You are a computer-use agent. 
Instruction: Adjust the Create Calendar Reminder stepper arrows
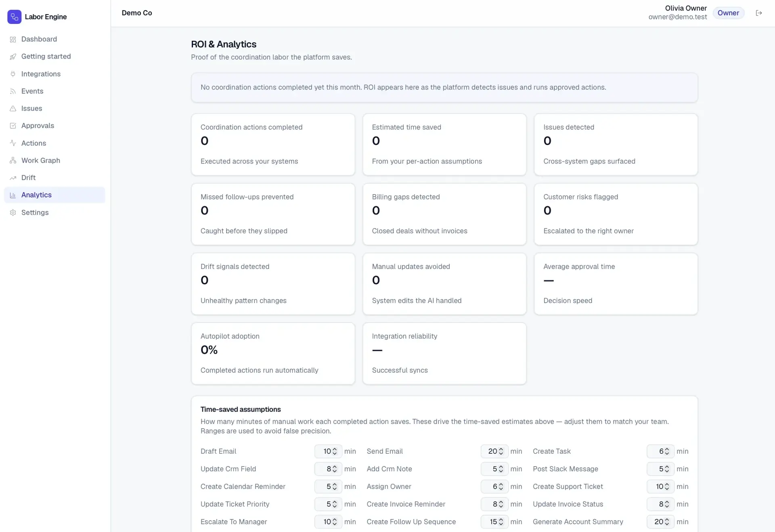click(335, 487)
